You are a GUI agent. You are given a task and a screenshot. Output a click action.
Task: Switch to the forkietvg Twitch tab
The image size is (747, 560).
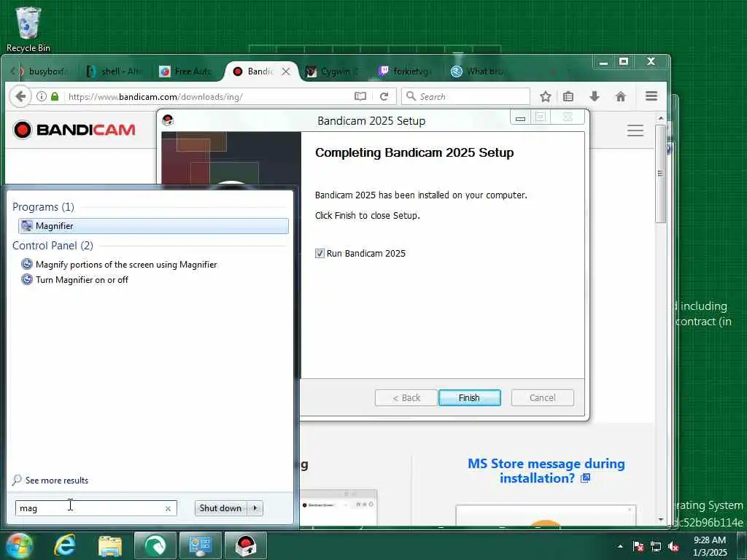point(406,71)
